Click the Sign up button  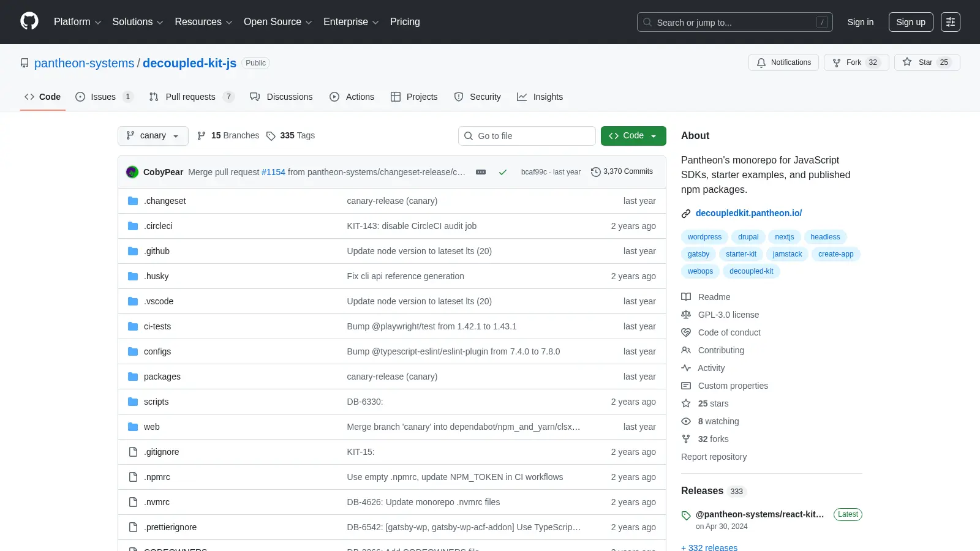coord(911,22)
